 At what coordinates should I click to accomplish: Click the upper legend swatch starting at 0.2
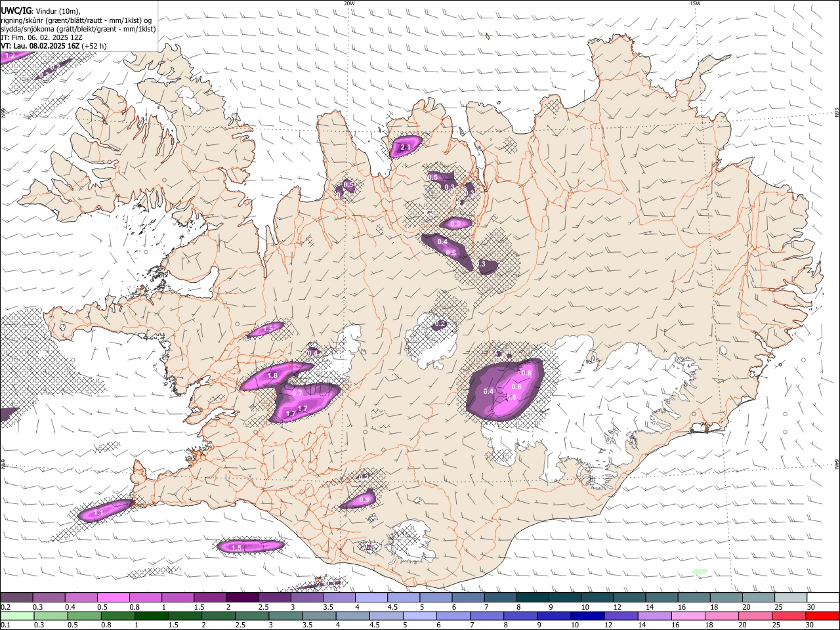(16, 597)
